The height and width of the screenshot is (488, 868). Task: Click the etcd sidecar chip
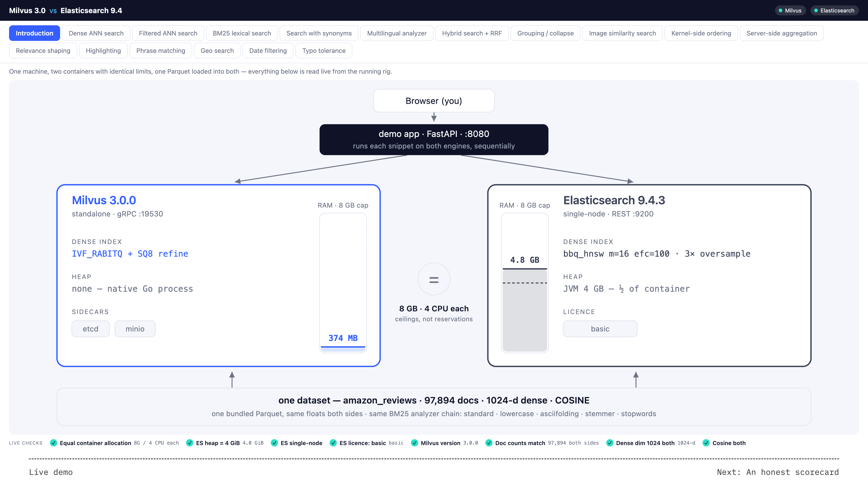(91, 329)
